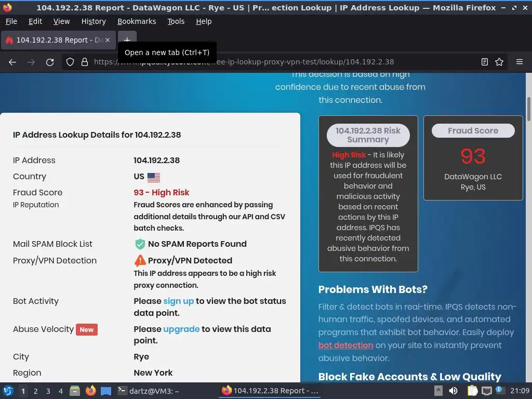Viewport: 532px width, 399px height.
Task: Click the notification tray icon with exclamation
Action: point(500,390)
